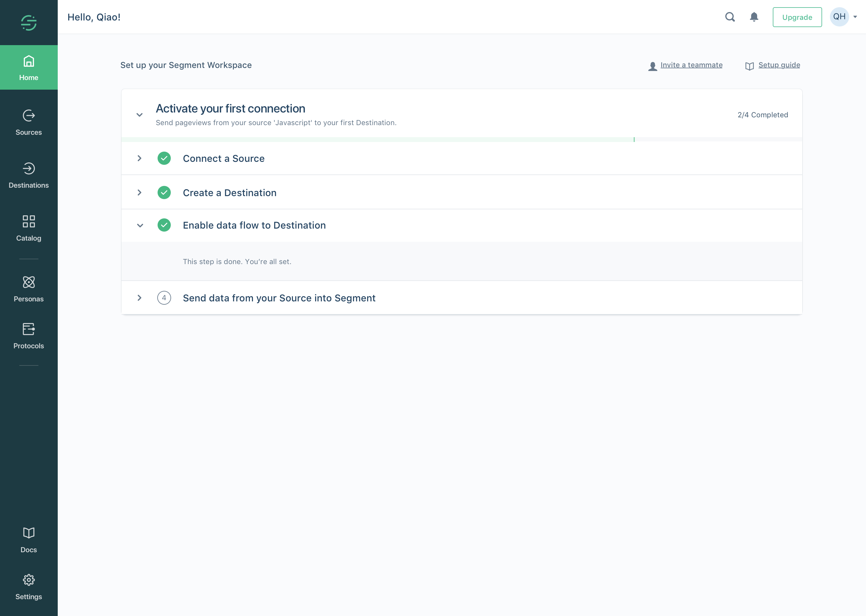Open notifications bell
This screenshot has width=866, height=616.
point(754,17)
